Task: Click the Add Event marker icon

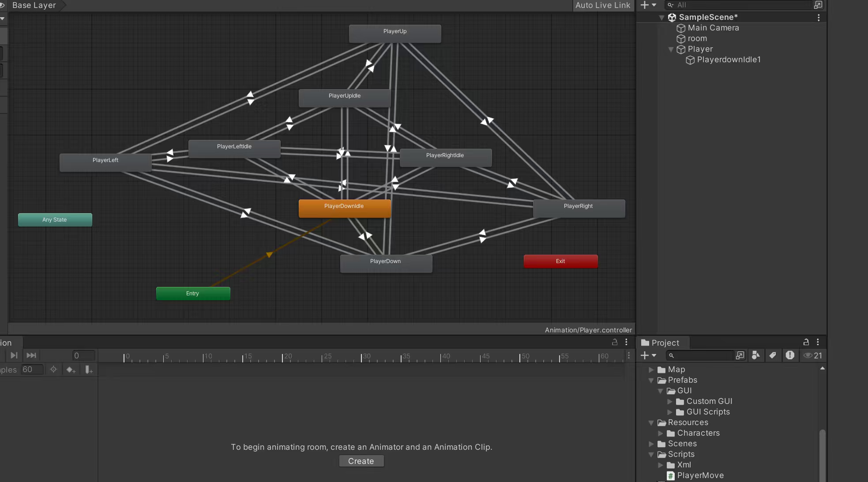Action: 89,370
